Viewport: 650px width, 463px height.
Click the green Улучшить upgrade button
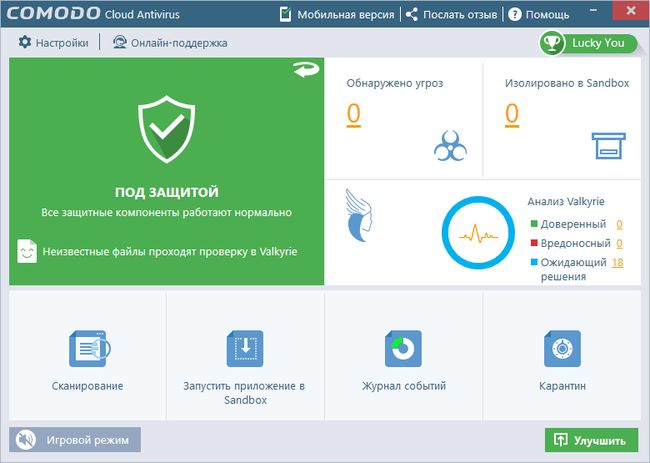(591, 440)
